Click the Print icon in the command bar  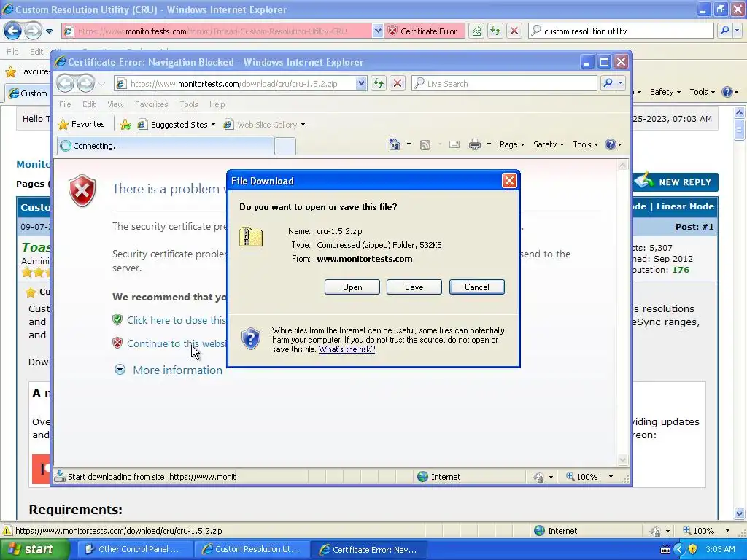(474, 144)
